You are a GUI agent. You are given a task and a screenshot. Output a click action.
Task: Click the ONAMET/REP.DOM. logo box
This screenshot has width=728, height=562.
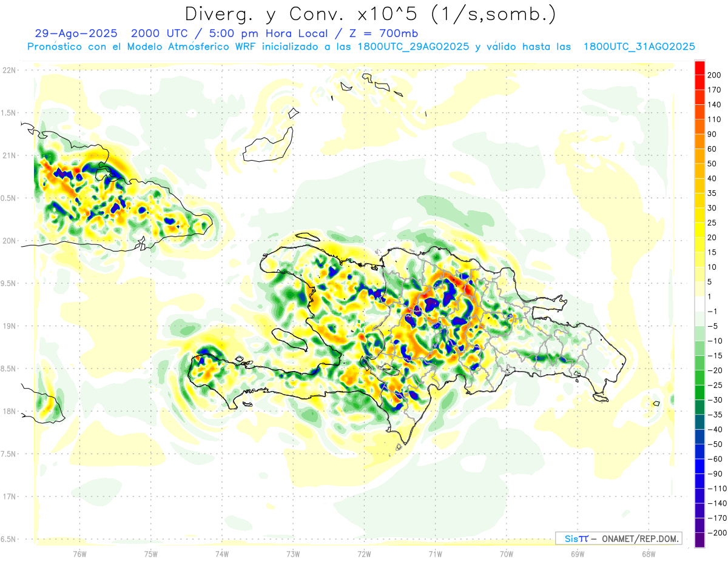tap(619, 538)
